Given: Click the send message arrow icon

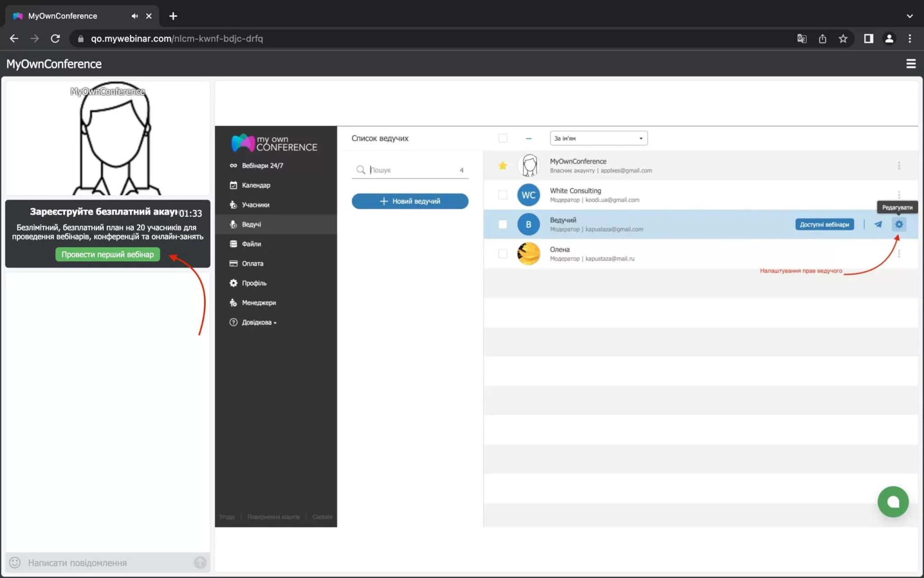Looking at the screenshot, I should tap(200, 563).
